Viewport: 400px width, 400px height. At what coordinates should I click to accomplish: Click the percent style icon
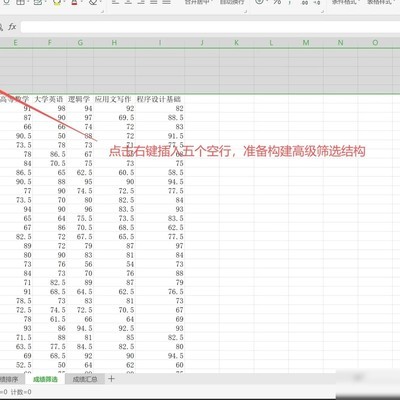pyautogui.click(x=277, y=2)
